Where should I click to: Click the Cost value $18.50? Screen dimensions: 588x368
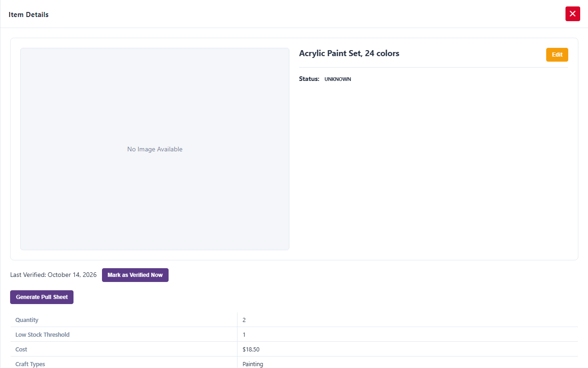coord(251,350)
